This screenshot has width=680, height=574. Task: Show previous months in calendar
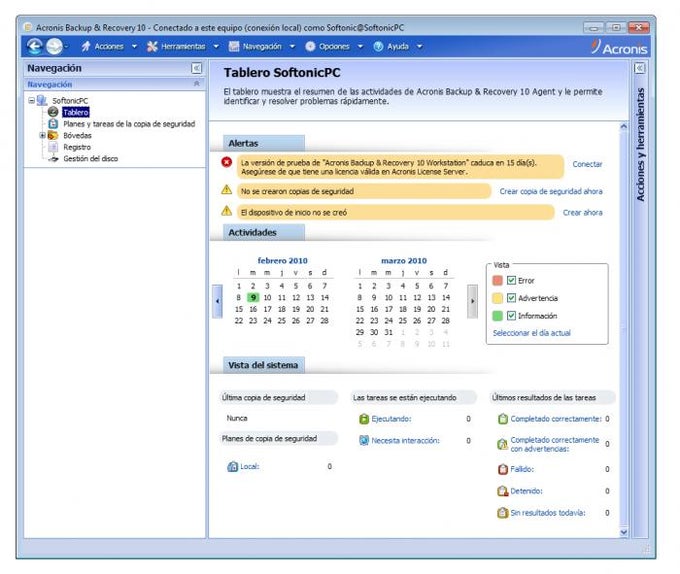(x=217, y=301)
